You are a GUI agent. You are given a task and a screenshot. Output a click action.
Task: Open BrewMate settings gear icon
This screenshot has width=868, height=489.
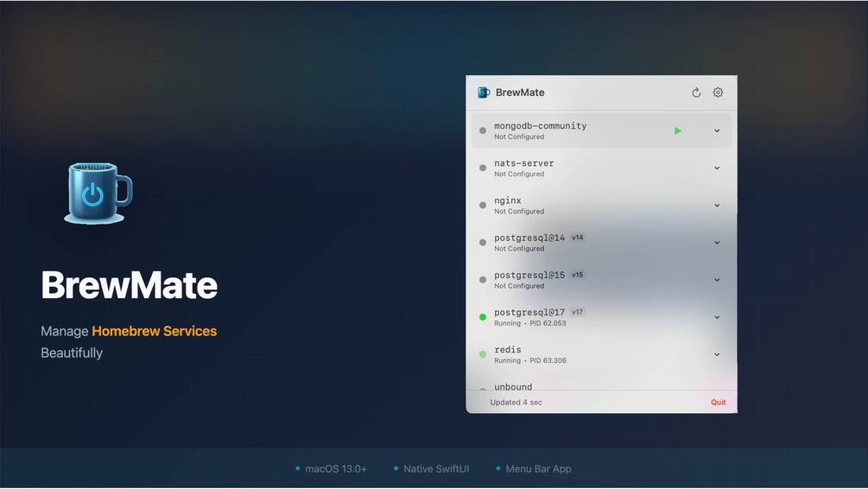[x=718, y=92]
